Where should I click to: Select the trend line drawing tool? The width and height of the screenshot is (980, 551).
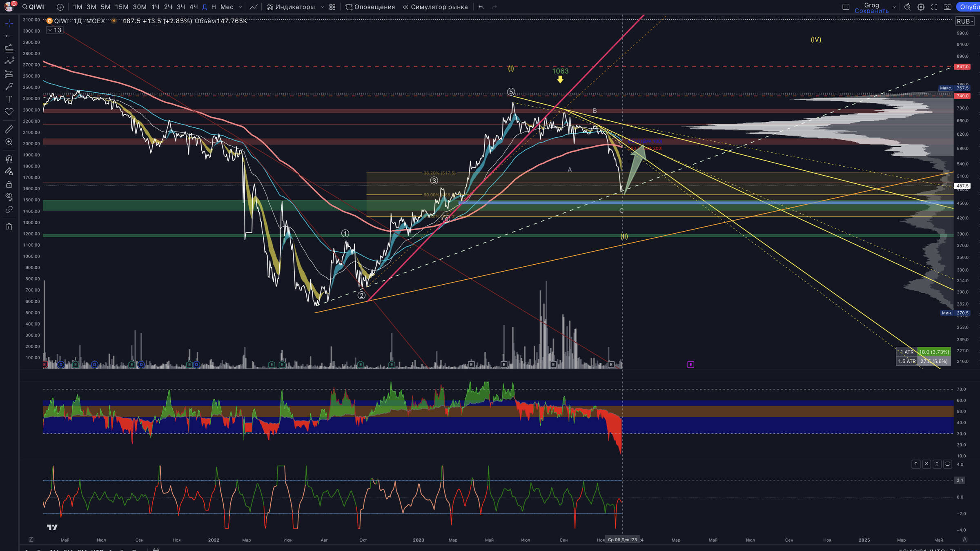9,36
